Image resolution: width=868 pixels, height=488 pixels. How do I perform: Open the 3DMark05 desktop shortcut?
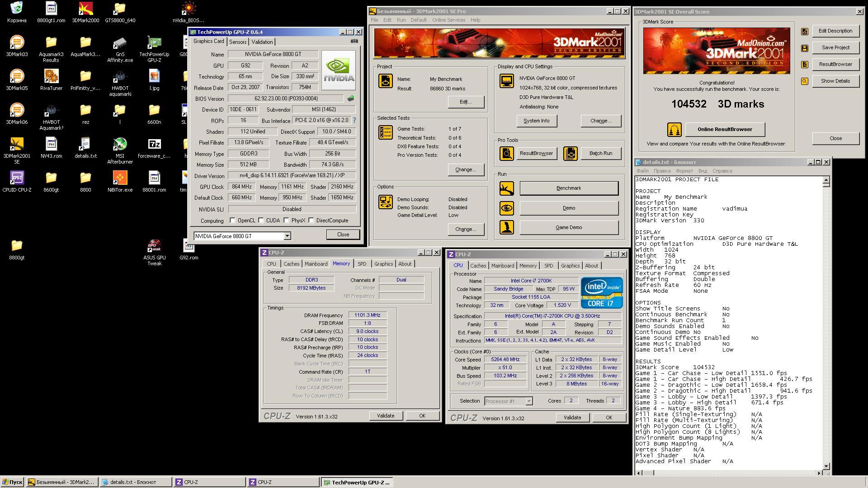(x=17, y=80)
